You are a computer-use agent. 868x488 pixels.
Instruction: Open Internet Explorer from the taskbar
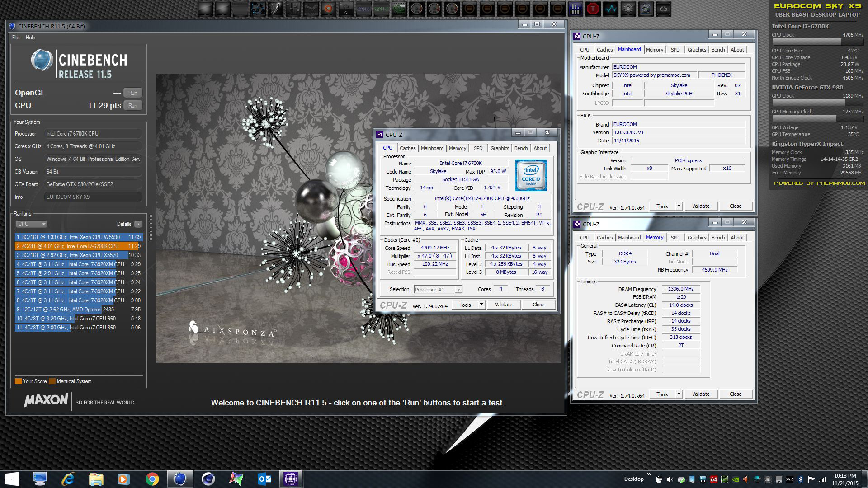tap(68, 479)
